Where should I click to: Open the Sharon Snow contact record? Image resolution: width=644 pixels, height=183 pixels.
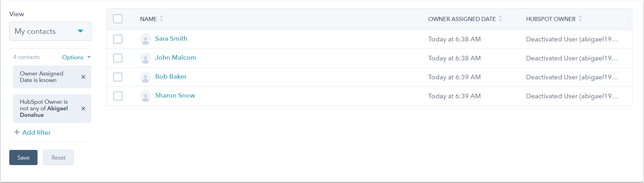175,95
